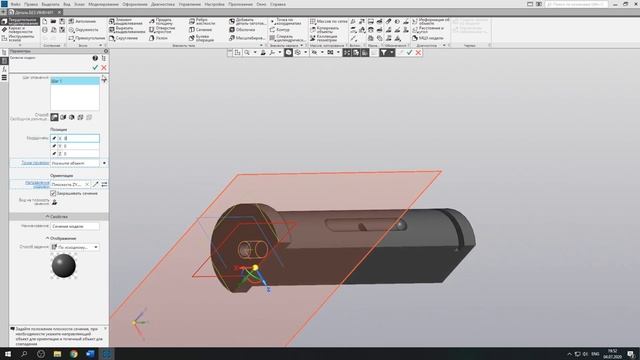The height and width of the screenshot is (360, 640).
Task: Select Твердотельное моделирование toolset
Action: pos(20,21)
